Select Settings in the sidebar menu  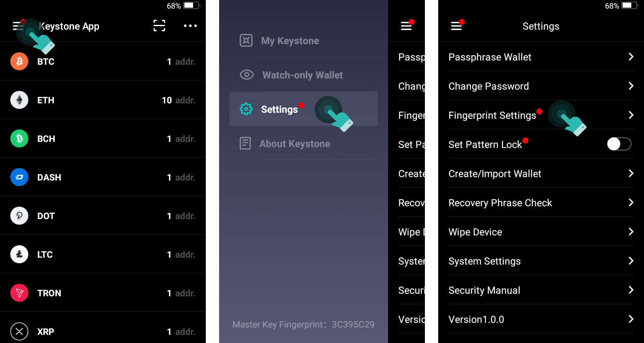(279, 109)
